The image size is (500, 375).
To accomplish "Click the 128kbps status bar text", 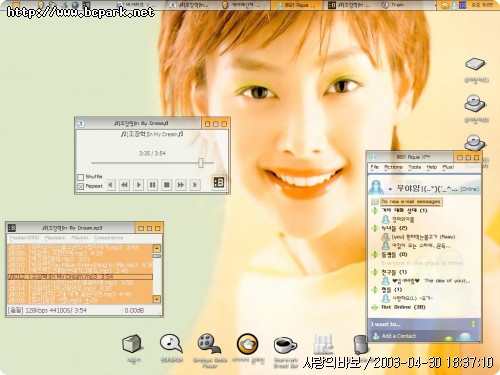I will (47, 310).
